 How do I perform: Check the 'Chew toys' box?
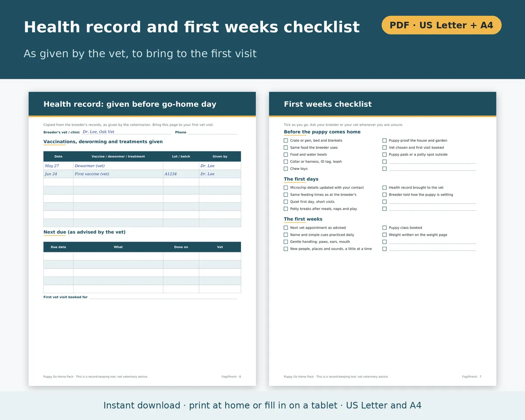tap(286, 168)
